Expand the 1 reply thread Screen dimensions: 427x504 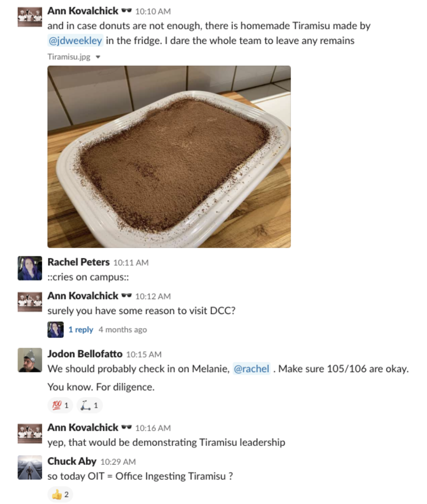coord(81,329)
